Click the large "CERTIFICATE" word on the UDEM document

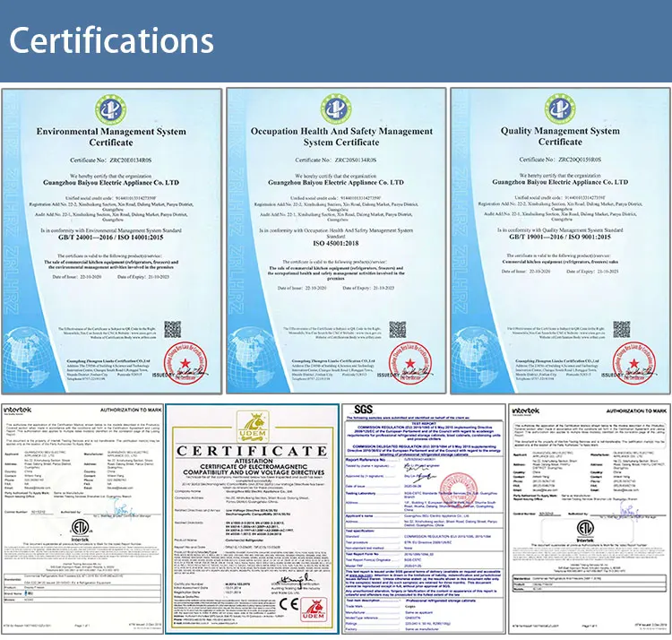pos(252,451)
